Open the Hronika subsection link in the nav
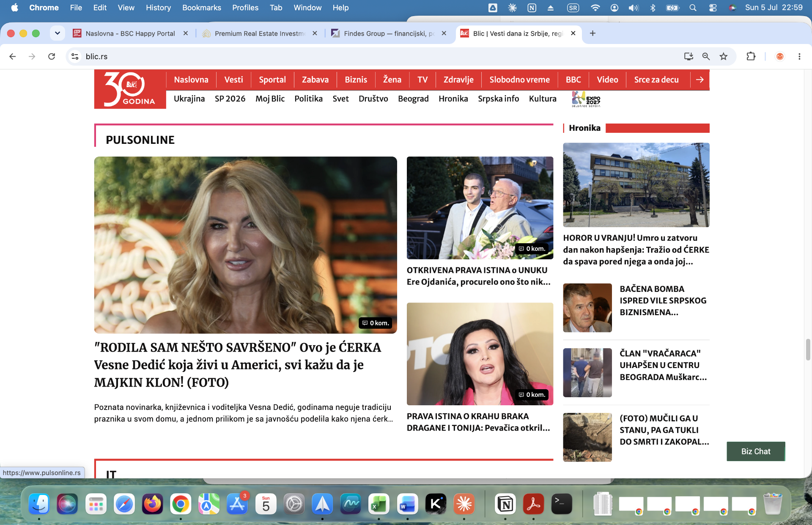812x525 pixels. (x=453, y=99)
